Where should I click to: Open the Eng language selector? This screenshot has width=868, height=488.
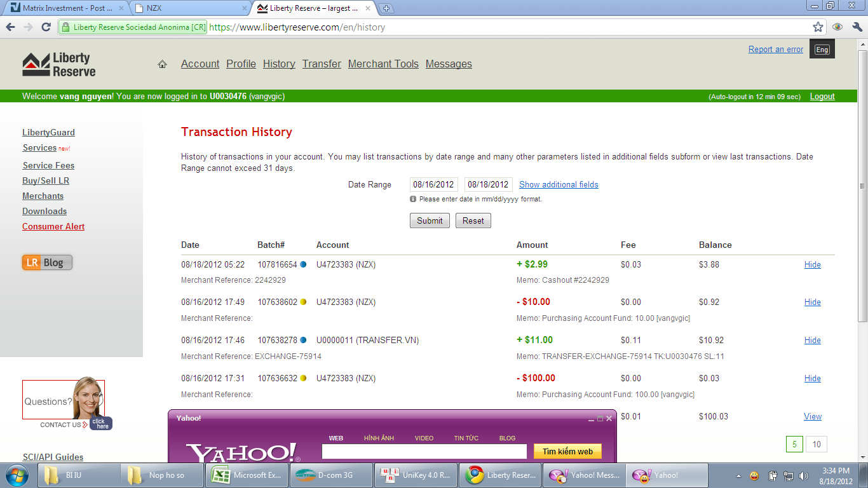click(x=822, y=50)
